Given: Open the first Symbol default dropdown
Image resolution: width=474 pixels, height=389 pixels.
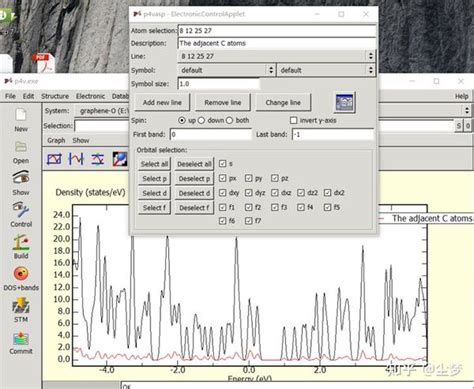Looking at the screenshot, I should point(227,70).
